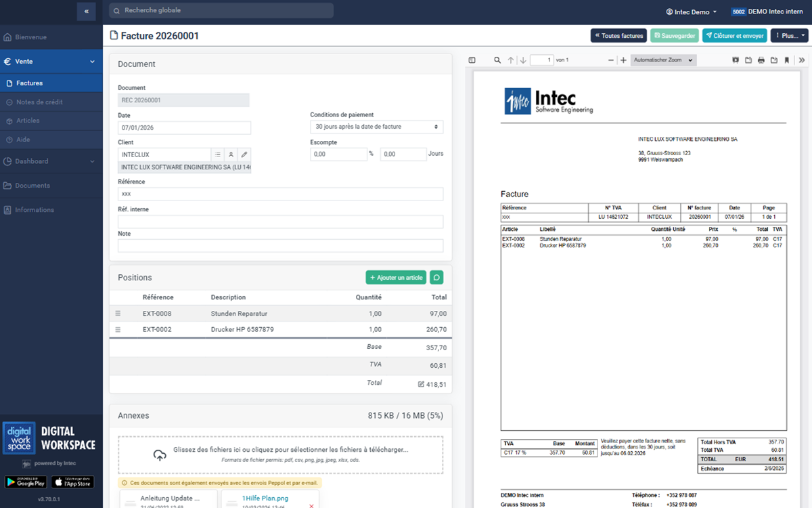
Task: Open the 1Hilfe Plan.png attachment link
Action: (265, 498)
